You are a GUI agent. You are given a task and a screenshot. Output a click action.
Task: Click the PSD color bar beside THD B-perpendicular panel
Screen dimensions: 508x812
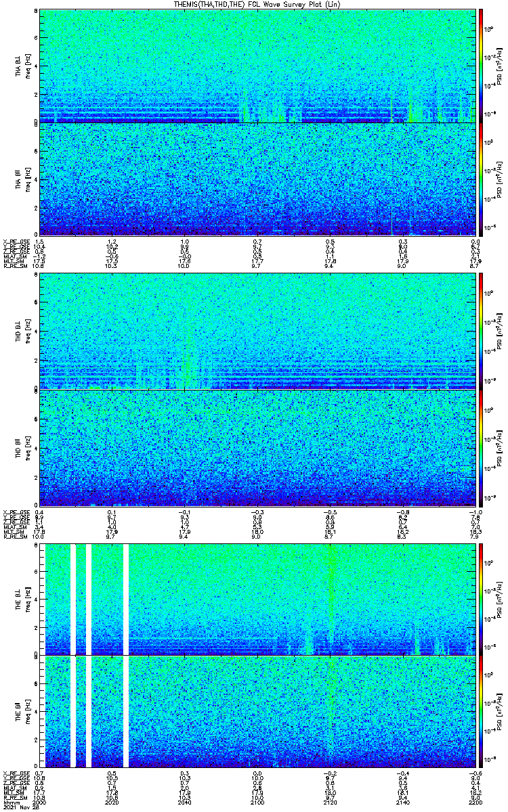pos(480,330)
